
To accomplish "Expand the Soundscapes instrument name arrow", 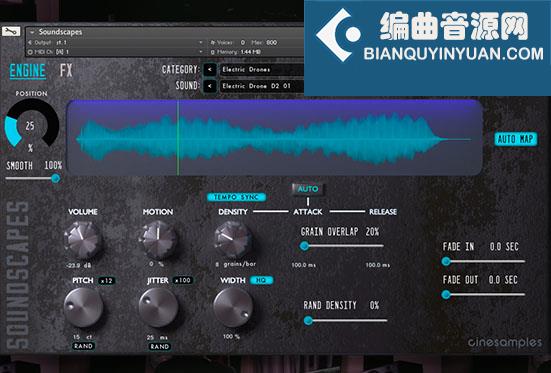I will [x=32, y=32].
